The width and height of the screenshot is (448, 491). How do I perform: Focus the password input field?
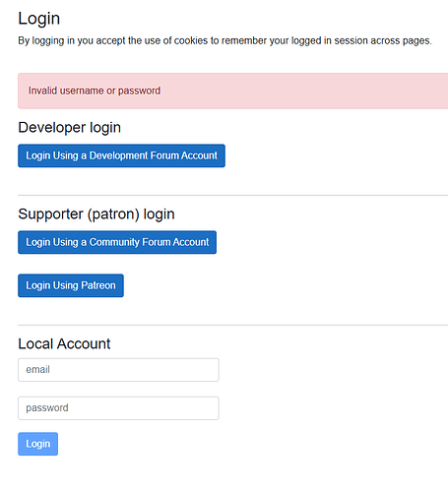(x=118, y=408)
